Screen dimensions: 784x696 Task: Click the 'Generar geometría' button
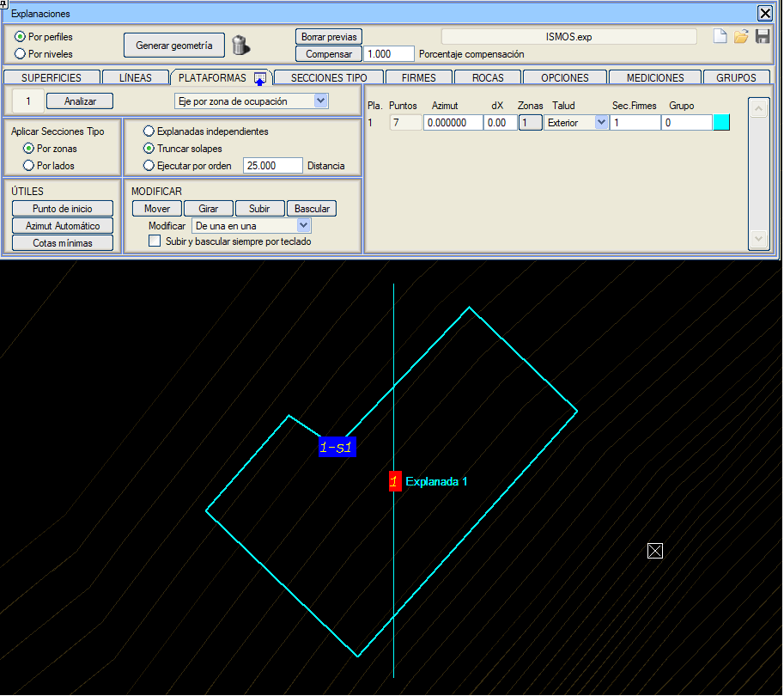(x=174, y=46)
